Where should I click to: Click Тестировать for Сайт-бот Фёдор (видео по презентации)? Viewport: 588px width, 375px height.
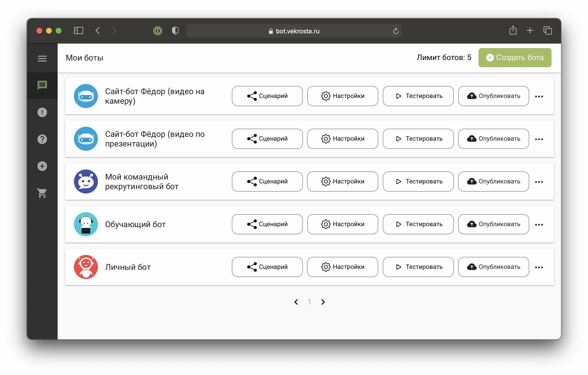(418, 139)
